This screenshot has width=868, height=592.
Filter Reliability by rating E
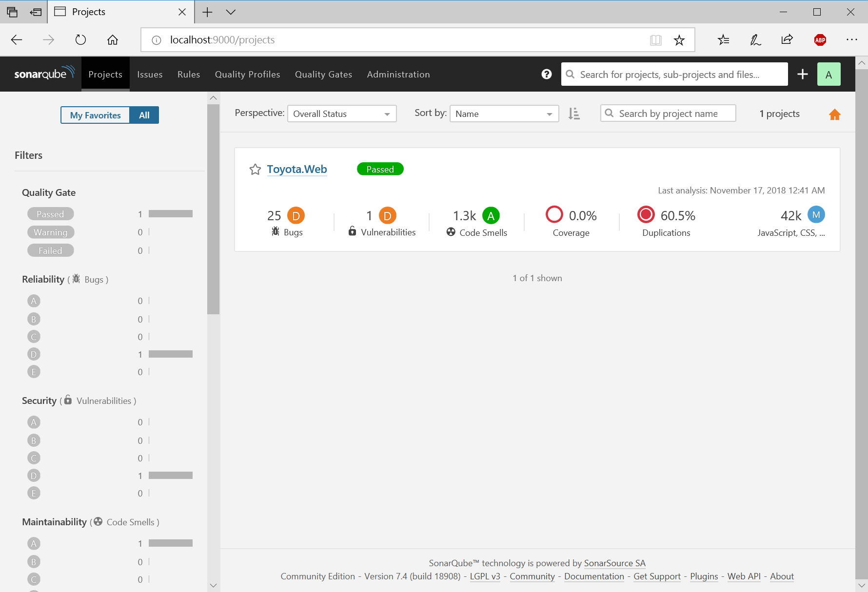pos(34,372)
